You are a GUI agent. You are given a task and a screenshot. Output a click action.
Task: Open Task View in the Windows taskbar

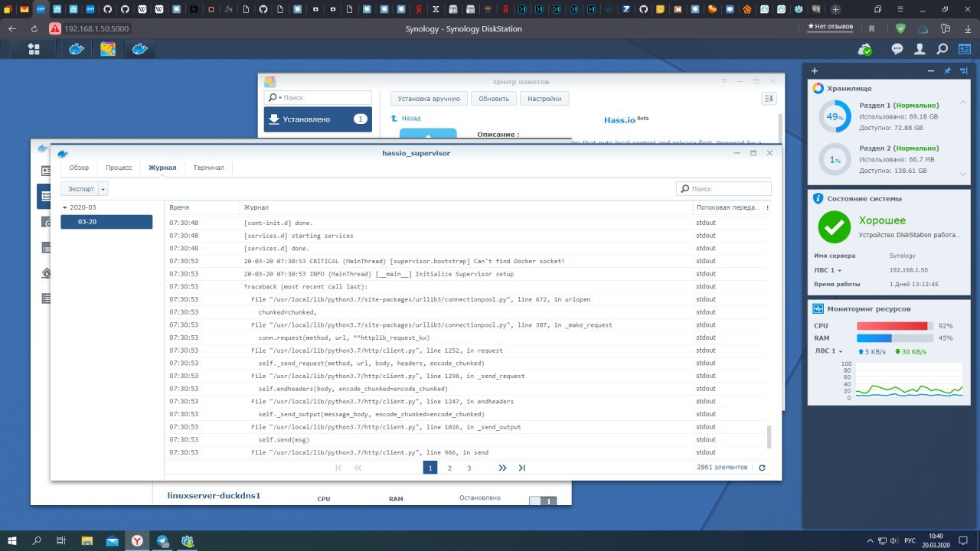pyautogui.click(x=61, y=540)
